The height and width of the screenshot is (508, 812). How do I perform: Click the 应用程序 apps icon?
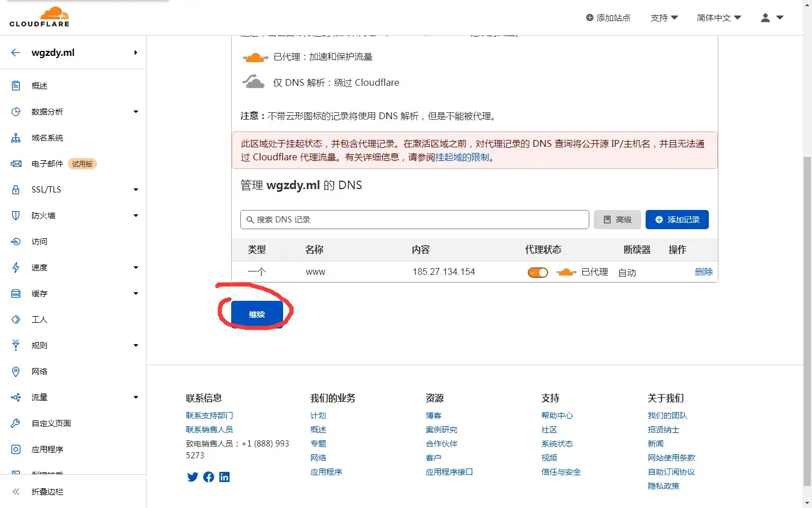tap(16, 449)
